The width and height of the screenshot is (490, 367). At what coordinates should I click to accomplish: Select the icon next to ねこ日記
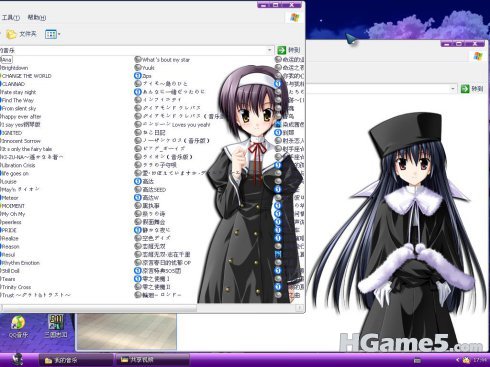coord(138,132)
